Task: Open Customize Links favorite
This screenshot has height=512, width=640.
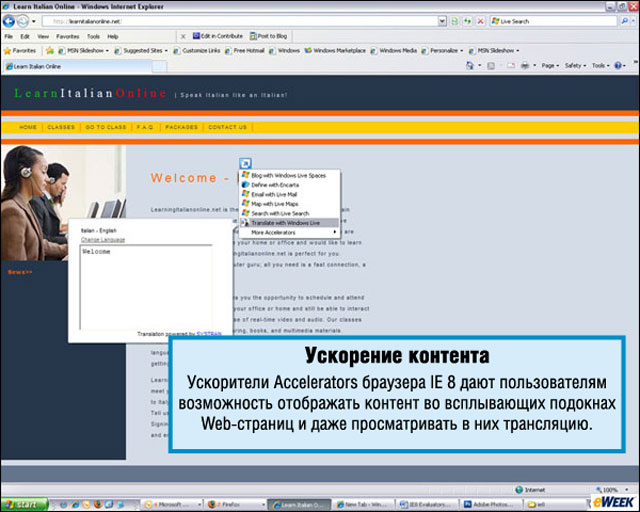Action: (197, 51)
